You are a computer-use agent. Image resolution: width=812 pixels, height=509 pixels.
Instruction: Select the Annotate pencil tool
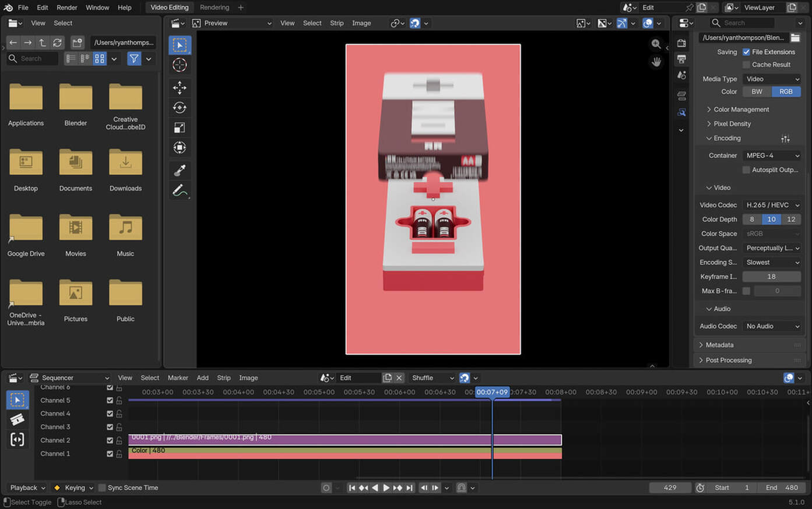point(180,190)
